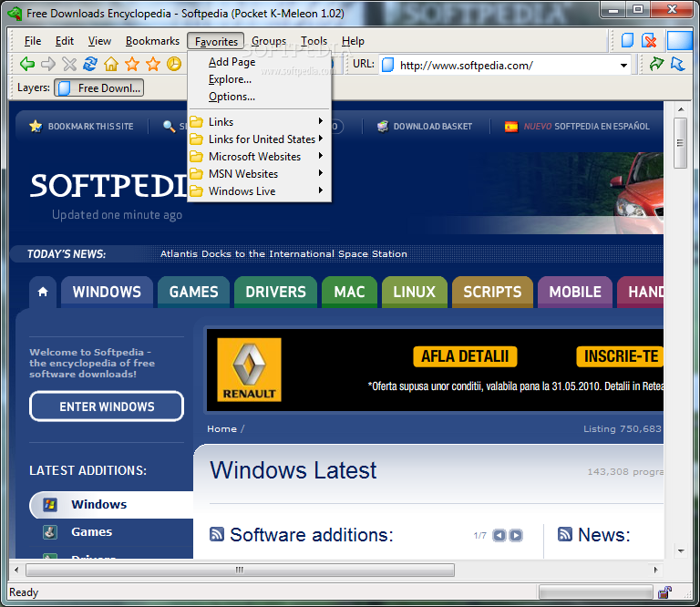Go to the Home page icon
The image size is (700, 607).
point(111,65)
